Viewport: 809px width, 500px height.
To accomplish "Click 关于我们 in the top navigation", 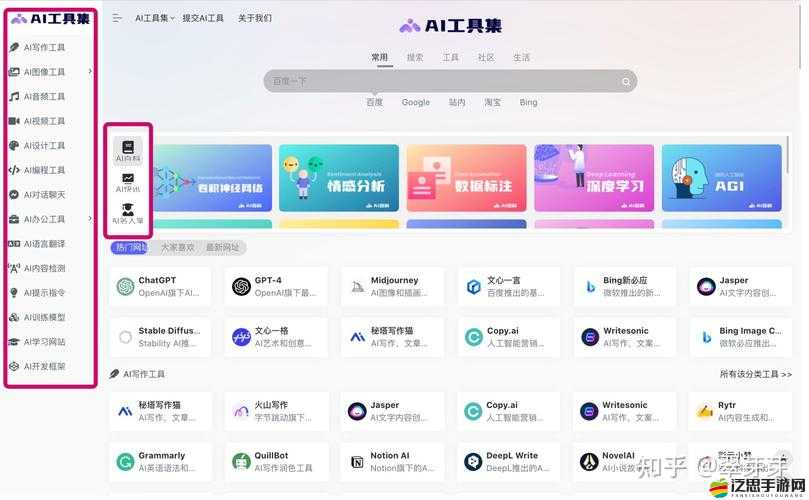I will pos(255,18).
